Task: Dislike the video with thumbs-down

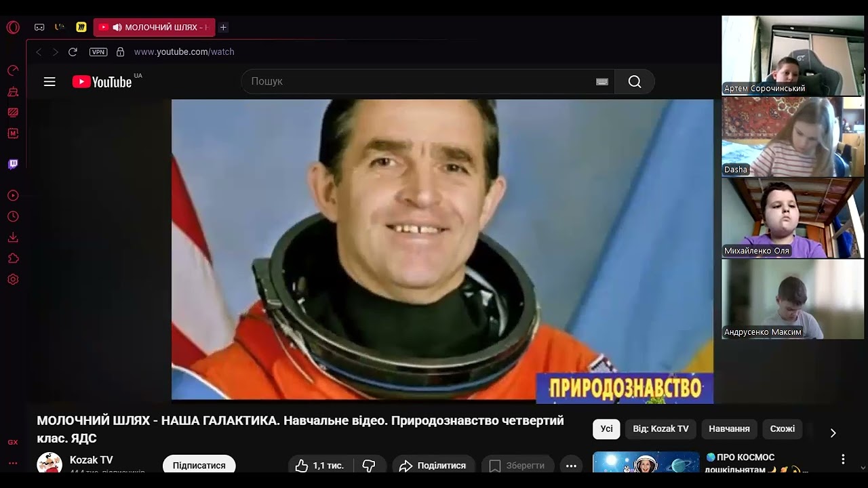Action: 369,466
